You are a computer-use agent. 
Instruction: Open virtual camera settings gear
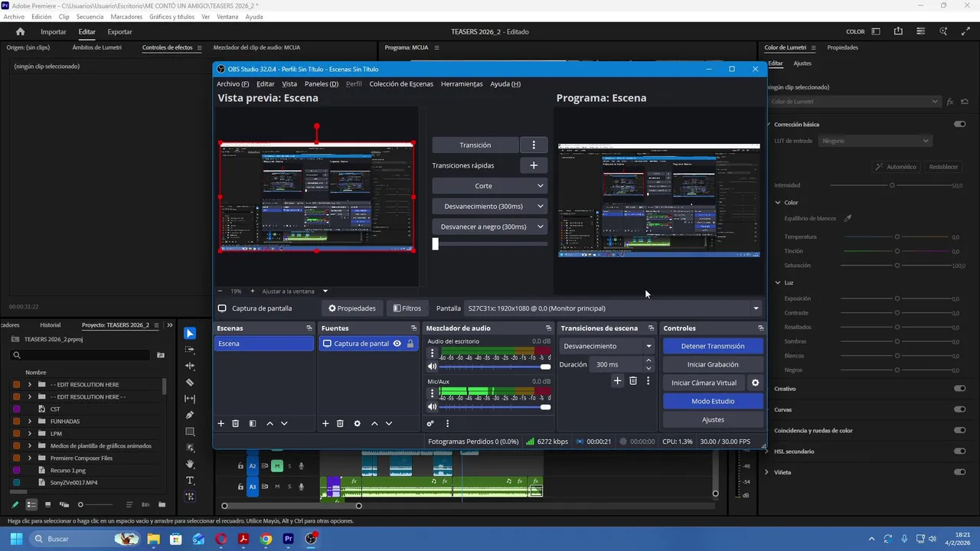(755, 383)
